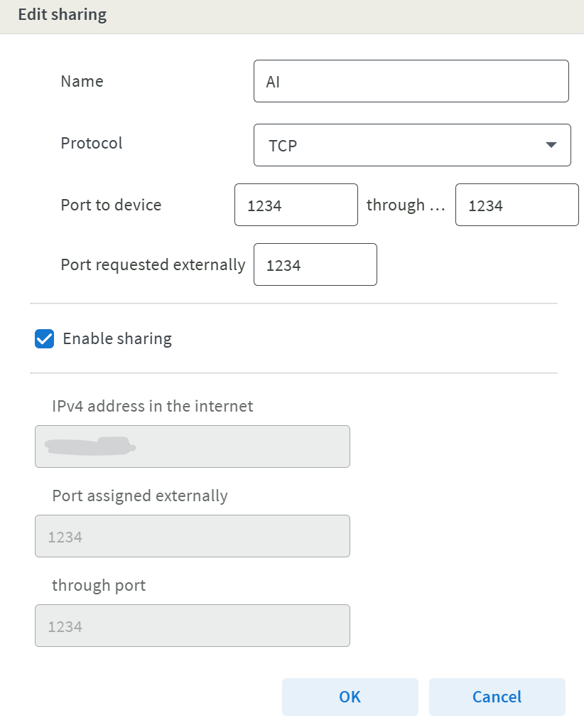Select the Name field containing AI

click(x=411, y=80)
